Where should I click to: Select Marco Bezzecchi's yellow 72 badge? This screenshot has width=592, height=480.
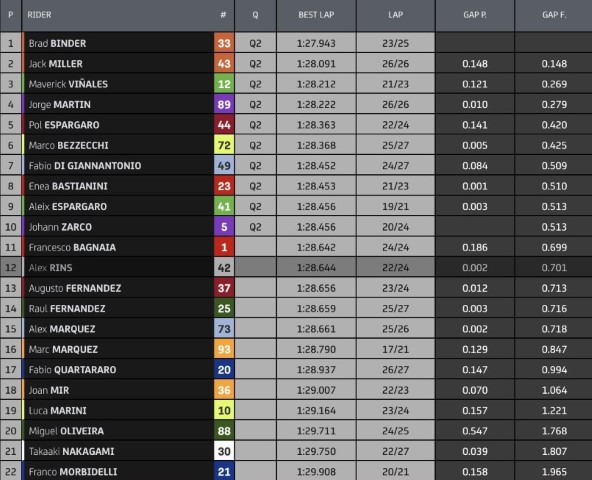tap(224, 145)
